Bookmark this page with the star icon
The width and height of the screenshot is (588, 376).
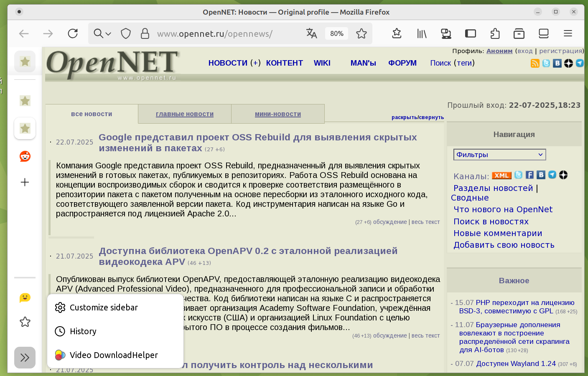(361, 33)
